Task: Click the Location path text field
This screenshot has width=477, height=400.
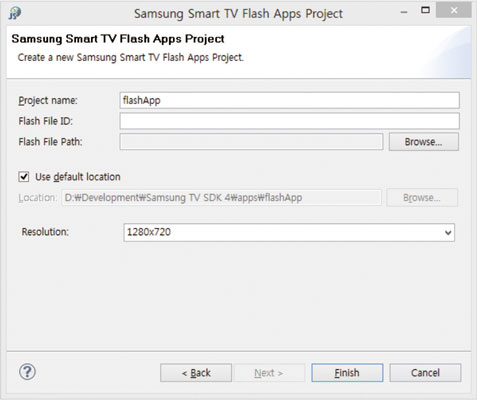Action: click(x=221, y=198)
